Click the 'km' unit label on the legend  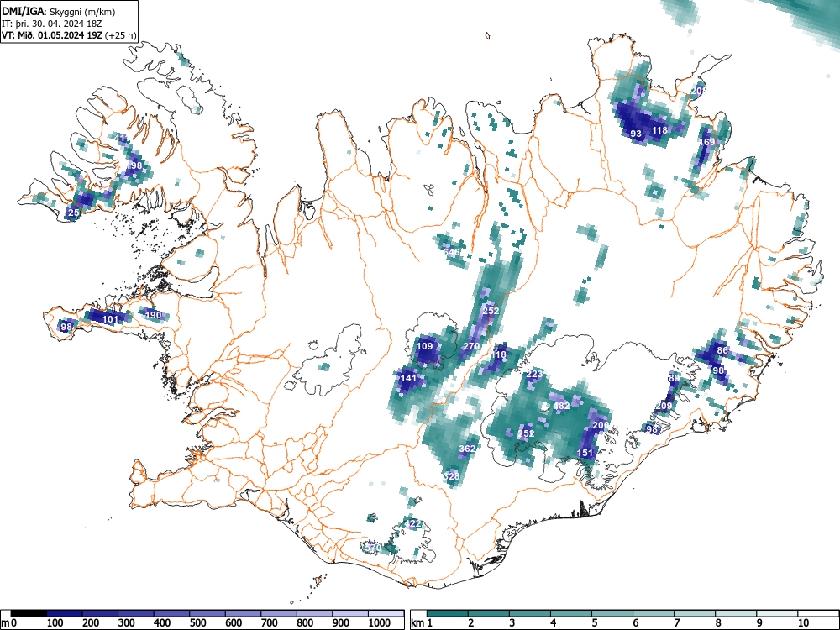tap(417, 622)
